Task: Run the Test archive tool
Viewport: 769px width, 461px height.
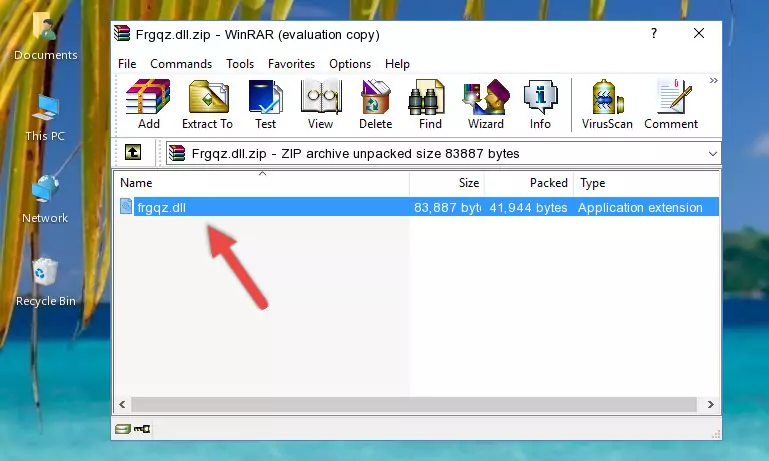Action: [x=265, y=104]
